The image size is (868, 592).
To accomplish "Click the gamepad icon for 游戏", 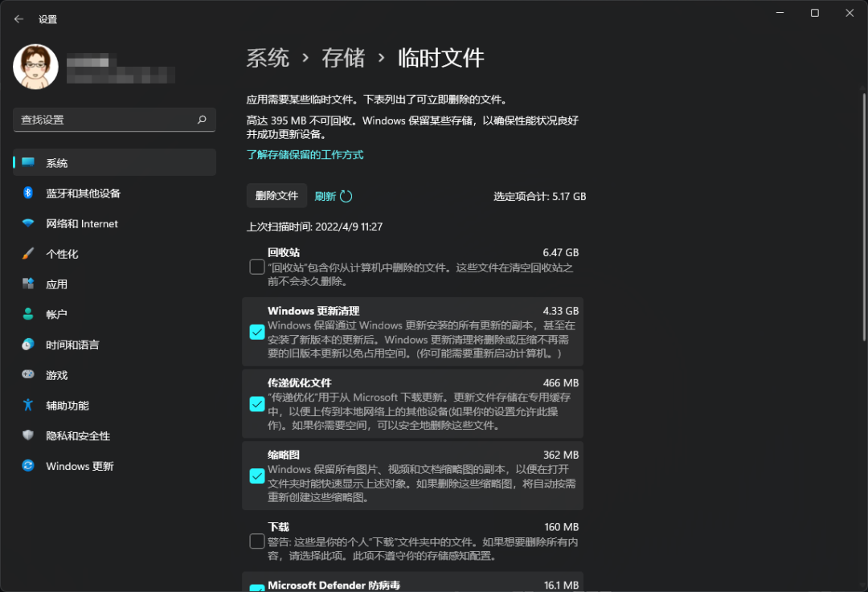I will pyautogui.click(x=28, y=374).
